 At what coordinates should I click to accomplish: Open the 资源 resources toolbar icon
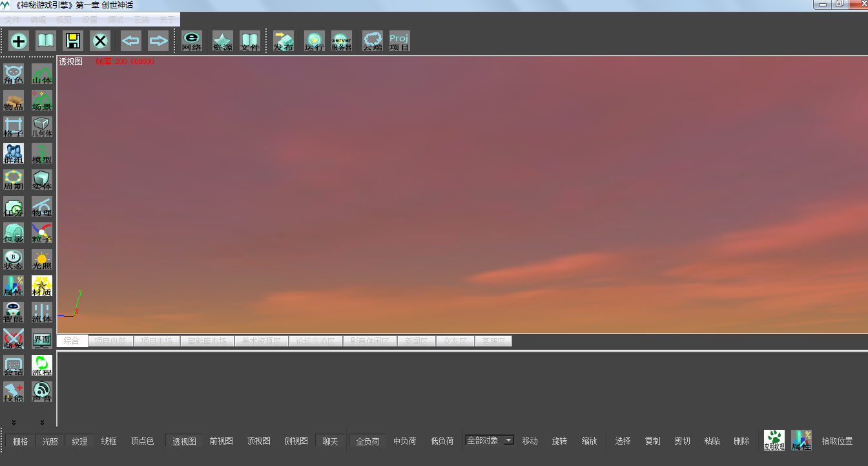[x=223, y=41]
